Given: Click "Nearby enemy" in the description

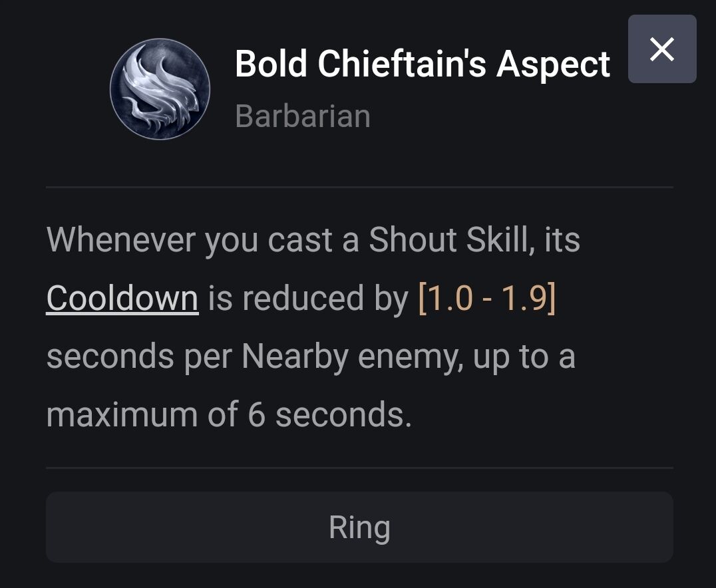Looking at the screenshot, I should 352,357.
